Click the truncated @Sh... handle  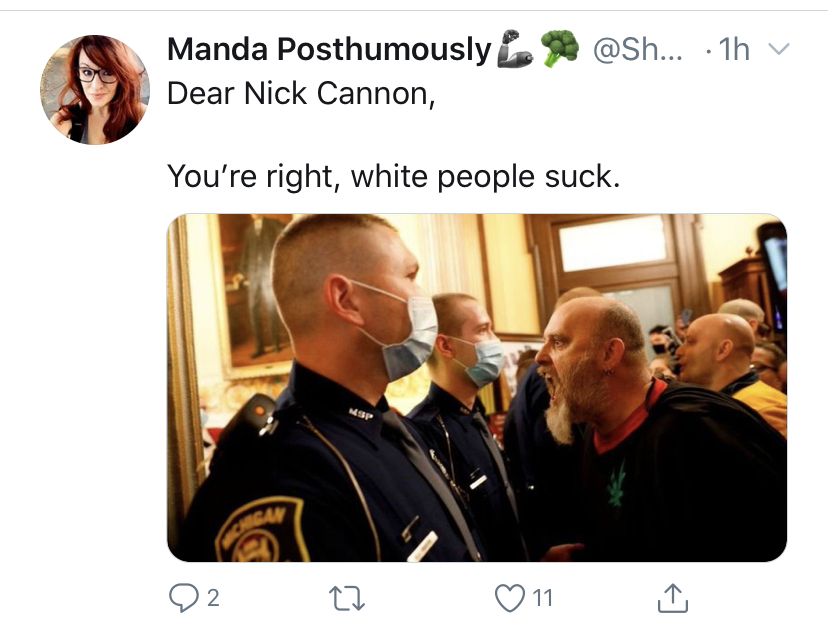pyautogui.click(x=638, y=49)
